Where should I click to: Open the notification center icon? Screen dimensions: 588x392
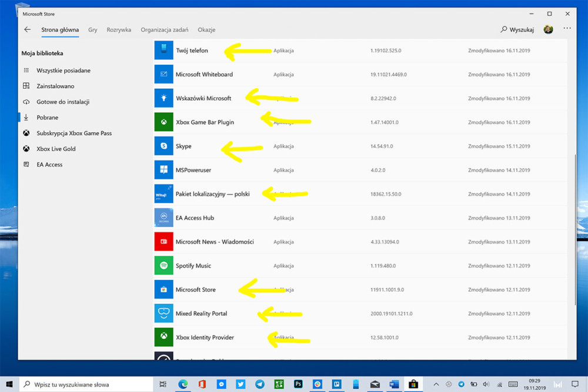point(575,384)
